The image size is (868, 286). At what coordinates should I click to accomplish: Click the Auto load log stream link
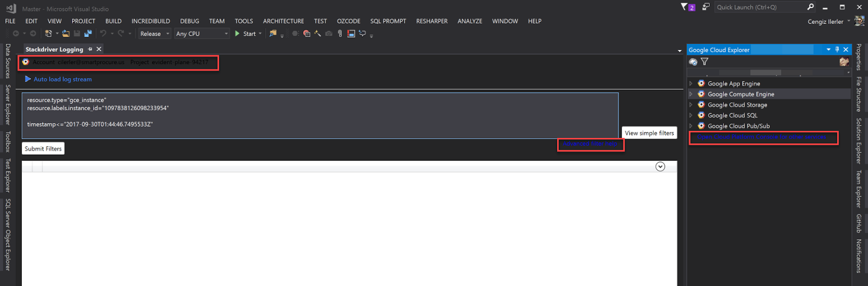[62, 79]
